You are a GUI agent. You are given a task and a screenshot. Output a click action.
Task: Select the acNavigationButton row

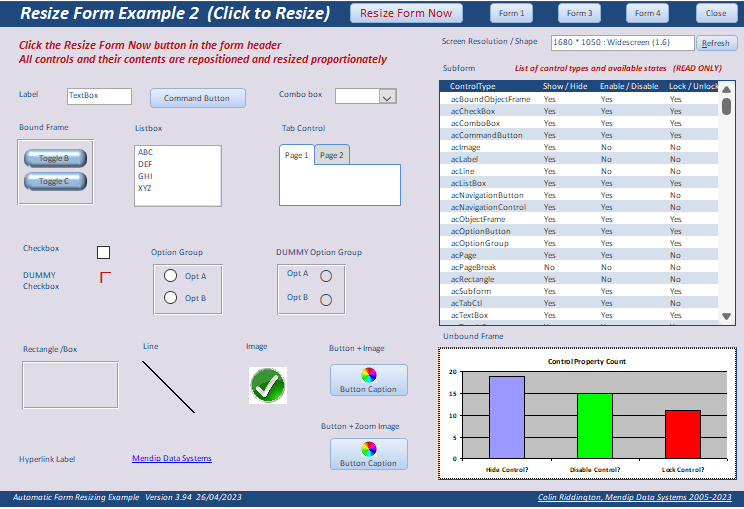[x=579, y=195]
